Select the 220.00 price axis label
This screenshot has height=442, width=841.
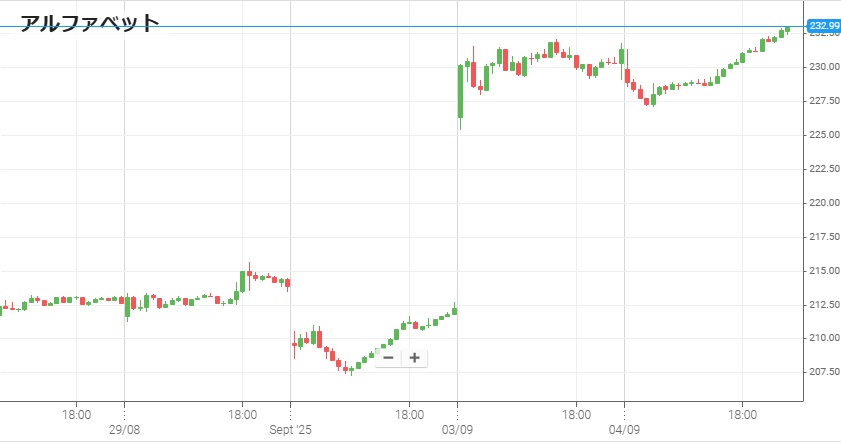824,202
